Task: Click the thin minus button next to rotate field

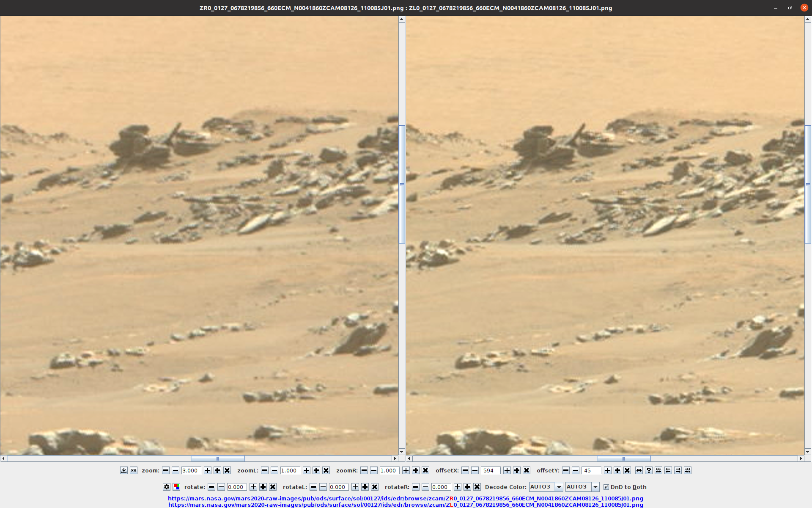Action: [221, 487]
